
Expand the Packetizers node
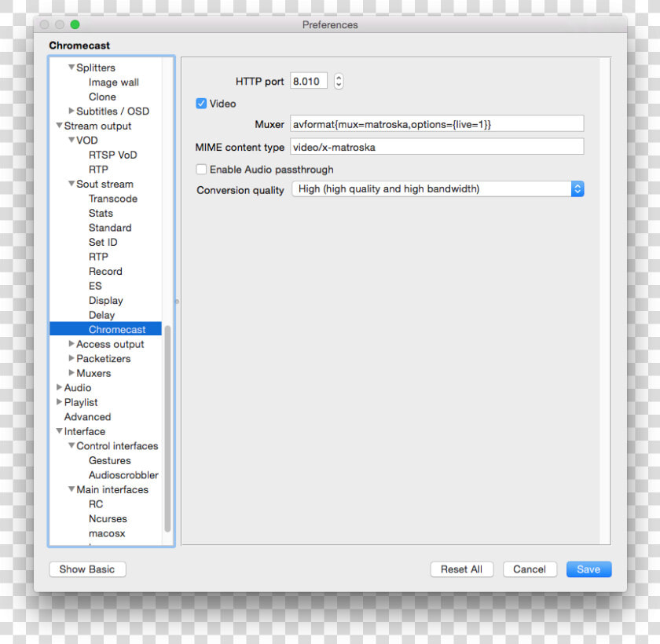(71, 358)
